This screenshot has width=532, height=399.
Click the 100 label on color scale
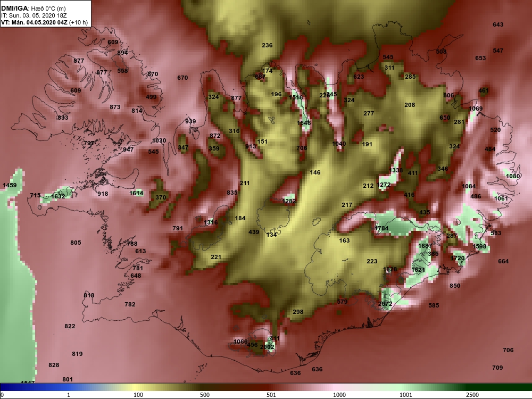[138, 395]
